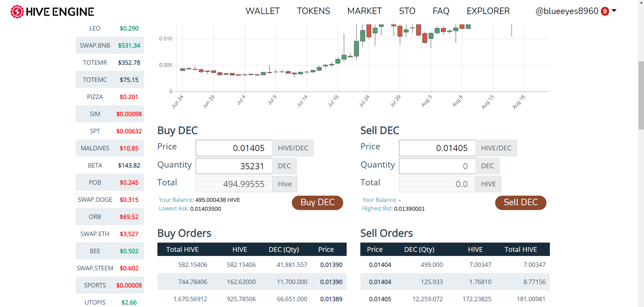Click Your Balance 495.000438 HIVE value
This screenshot has width=644, height=307.
[218, 200]
